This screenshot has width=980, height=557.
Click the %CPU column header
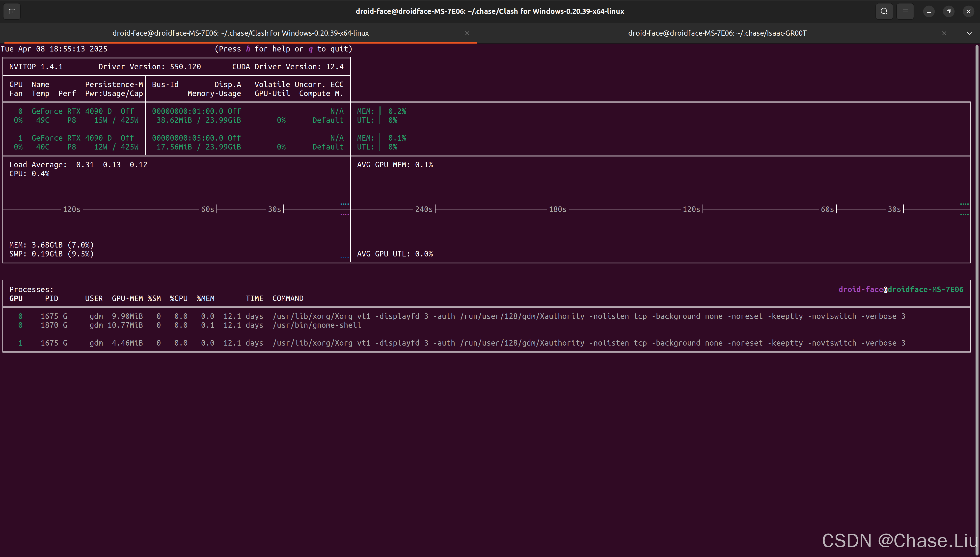tap(178, 298)
